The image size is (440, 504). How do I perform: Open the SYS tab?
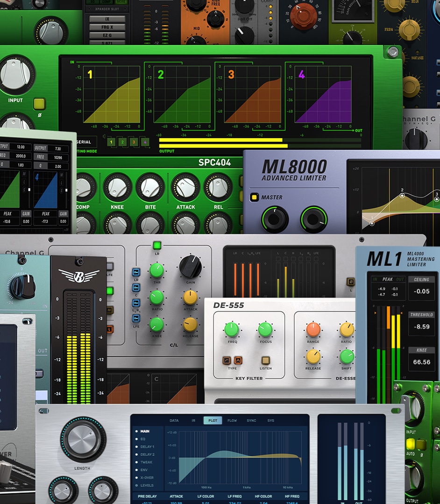(x=271, y=420)
